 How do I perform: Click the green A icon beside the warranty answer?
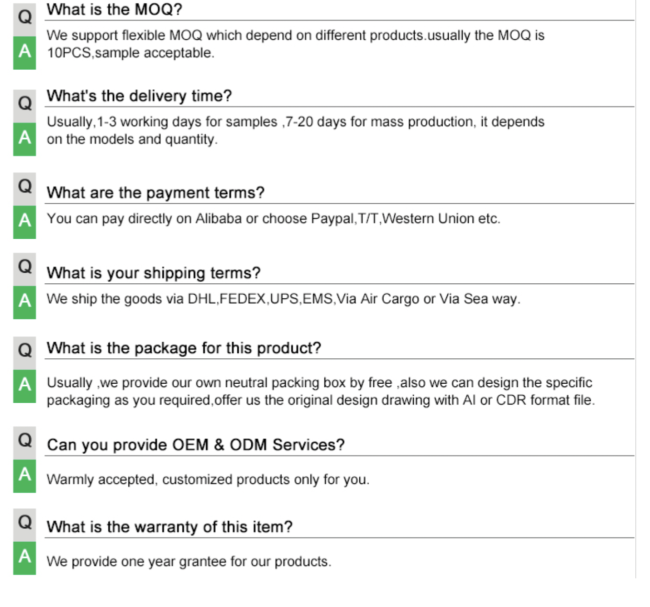(x=24, y=558)
